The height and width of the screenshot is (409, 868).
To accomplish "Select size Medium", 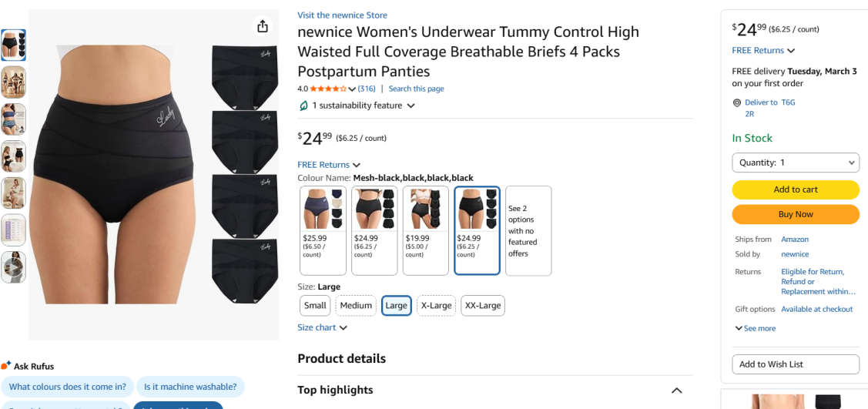I will (x=356, y=306).
